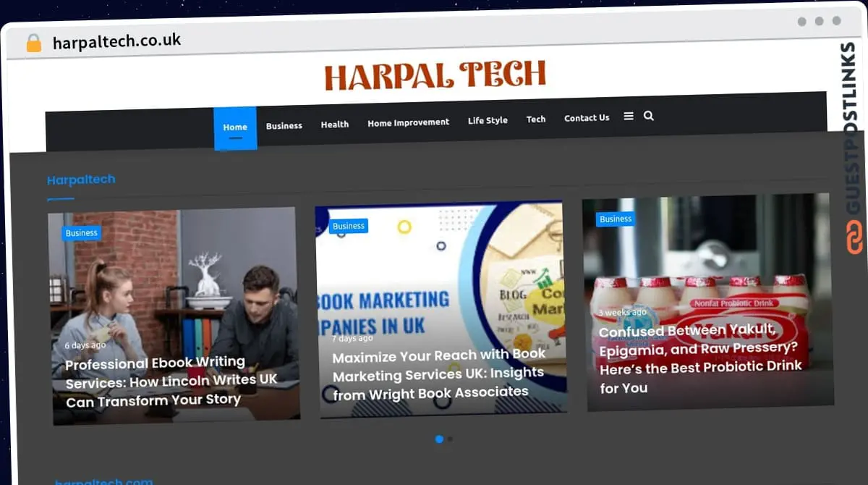Click the '3 weeks ago' timestamp

[x=622, y=313]
